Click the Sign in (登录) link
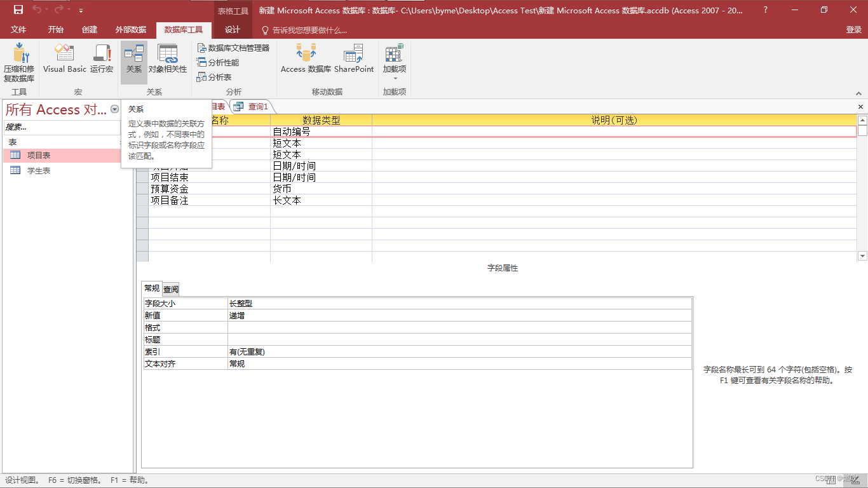Viewport: 868px width, 488px height. (853, 30)
